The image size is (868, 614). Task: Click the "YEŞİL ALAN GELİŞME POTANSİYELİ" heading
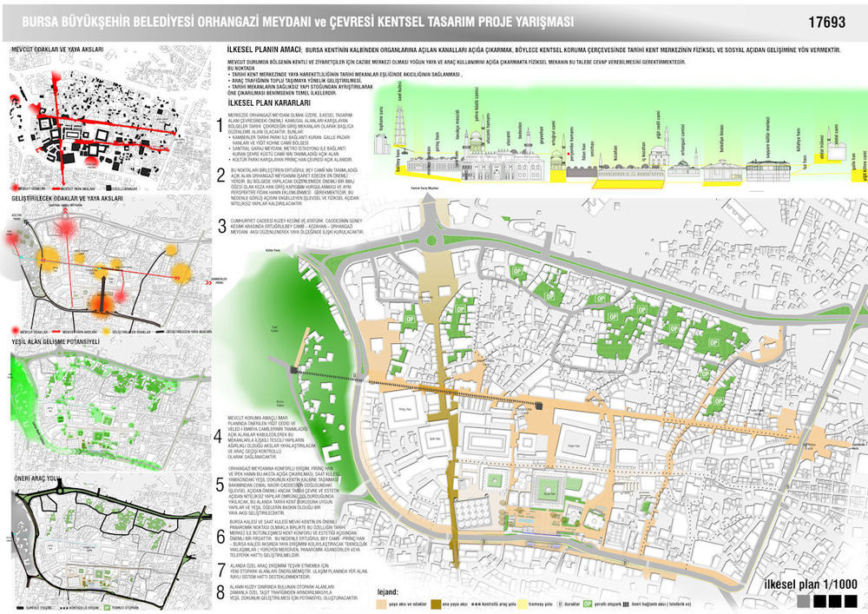[56, 341]
